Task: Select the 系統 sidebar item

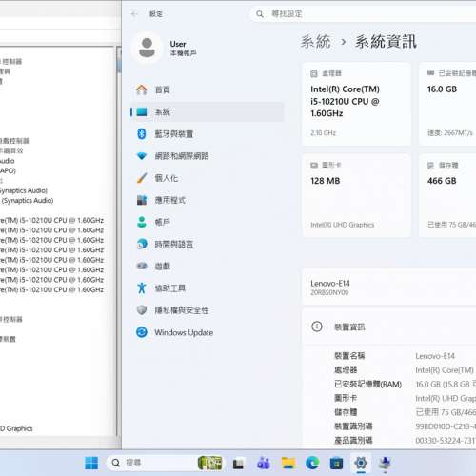Action: (207, 112)
